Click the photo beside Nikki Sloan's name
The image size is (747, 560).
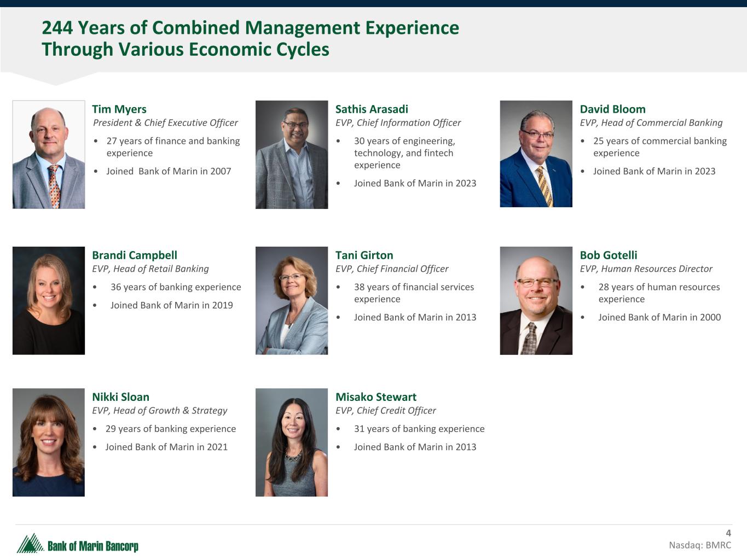click(49, 442)
